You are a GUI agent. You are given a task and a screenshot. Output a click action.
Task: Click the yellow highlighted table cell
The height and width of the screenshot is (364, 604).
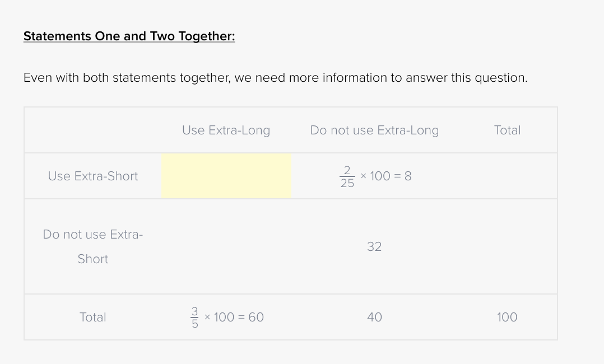(226, 176)
